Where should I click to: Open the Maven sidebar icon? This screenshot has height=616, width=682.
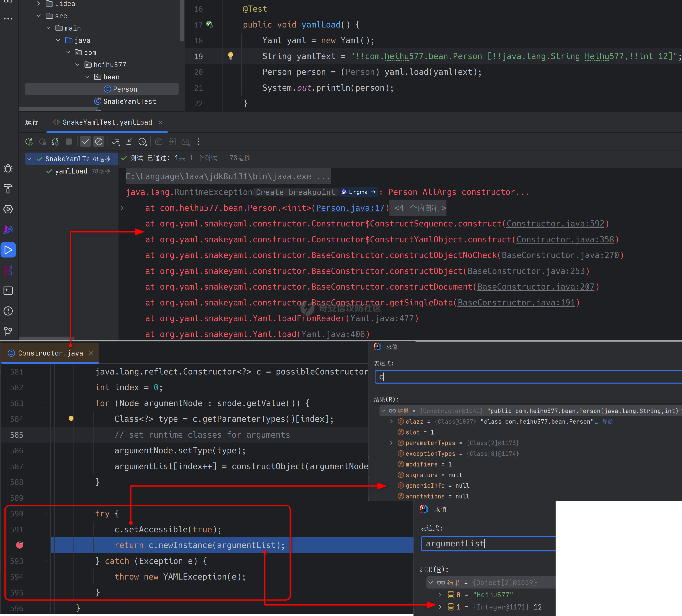pos(8,229)
